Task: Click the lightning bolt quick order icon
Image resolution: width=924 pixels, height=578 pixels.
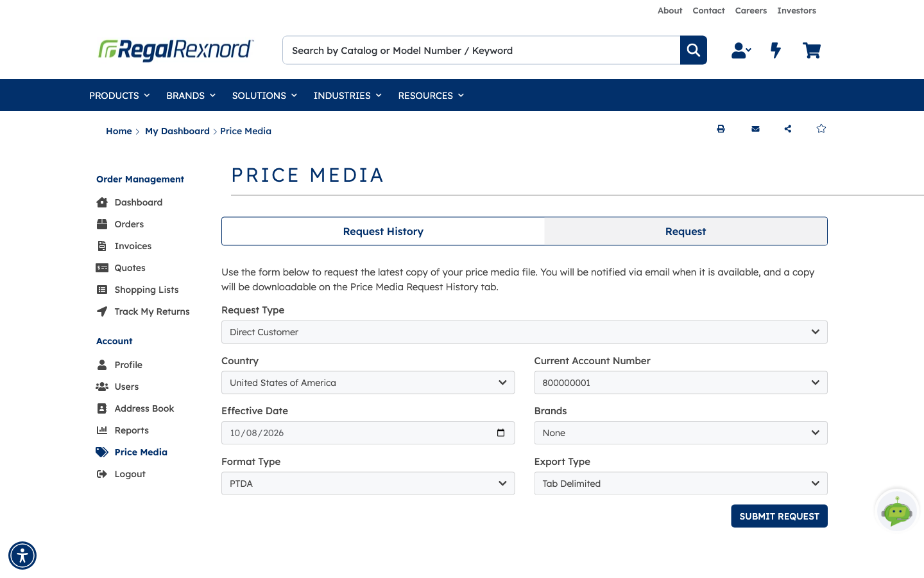Action: coord(776,50)
